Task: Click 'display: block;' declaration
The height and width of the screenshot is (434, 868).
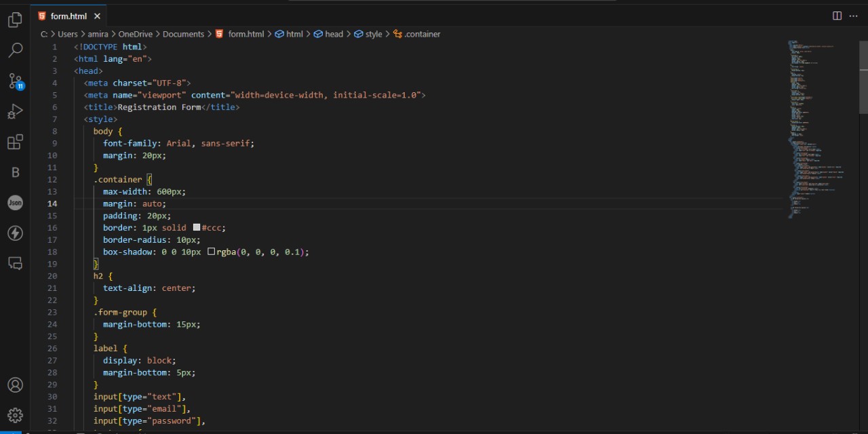Action: [140, 361]
